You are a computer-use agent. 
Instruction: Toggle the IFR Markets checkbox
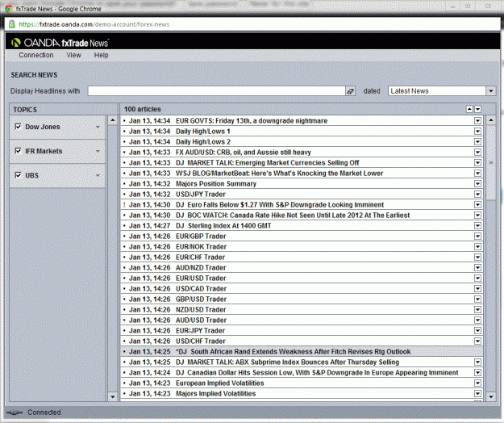[18, 150]
